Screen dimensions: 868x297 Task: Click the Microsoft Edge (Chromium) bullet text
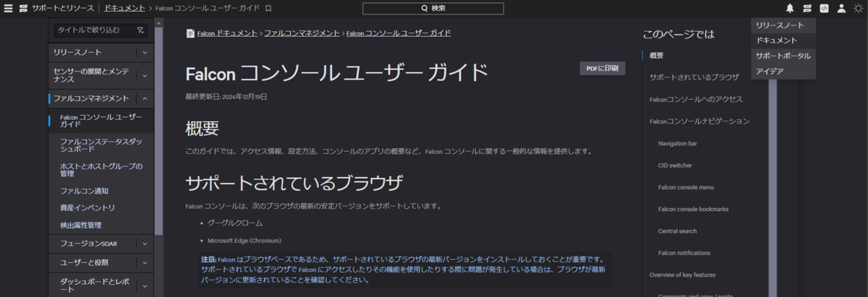coord(244,241)
